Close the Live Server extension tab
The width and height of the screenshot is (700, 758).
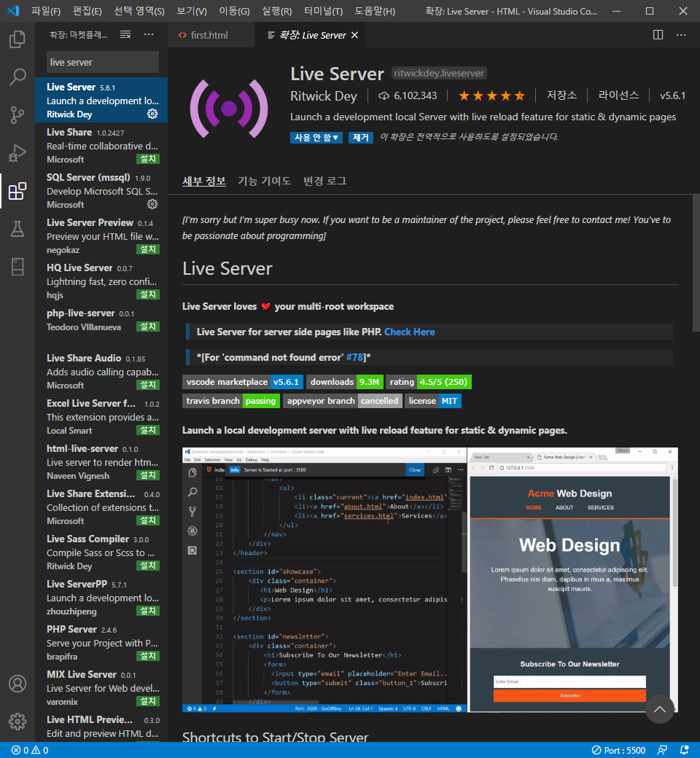pos(354,35)
